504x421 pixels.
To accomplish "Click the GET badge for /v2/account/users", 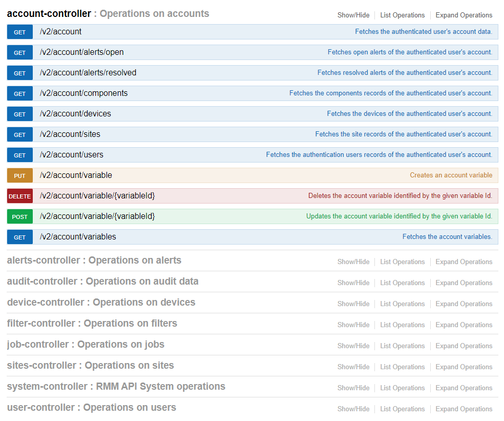I will pos(19,155).
